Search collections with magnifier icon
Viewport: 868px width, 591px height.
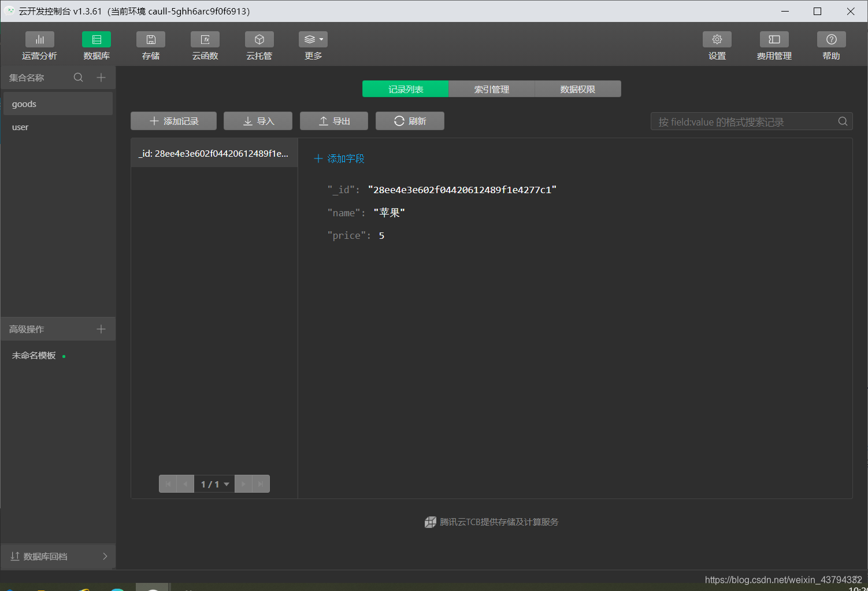click(x=79, y=77)
